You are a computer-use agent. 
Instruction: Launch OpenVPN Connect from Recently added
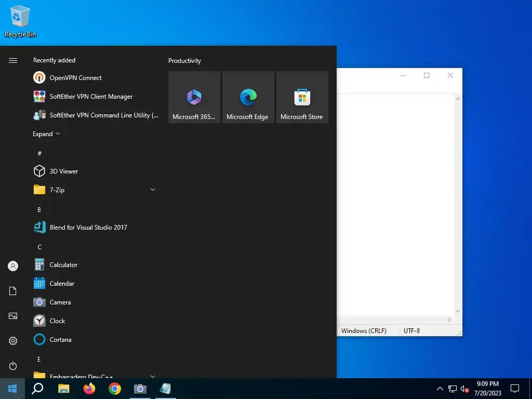96,78
